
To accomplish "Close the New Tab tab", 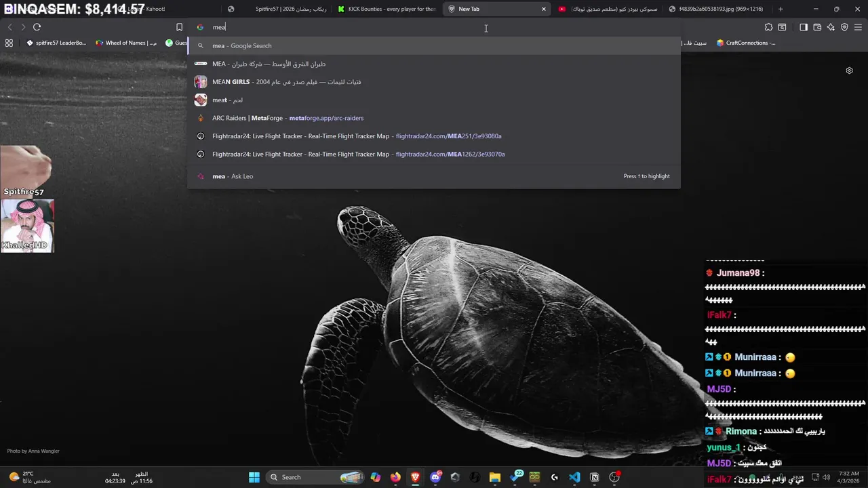I will tap(543, 9).
